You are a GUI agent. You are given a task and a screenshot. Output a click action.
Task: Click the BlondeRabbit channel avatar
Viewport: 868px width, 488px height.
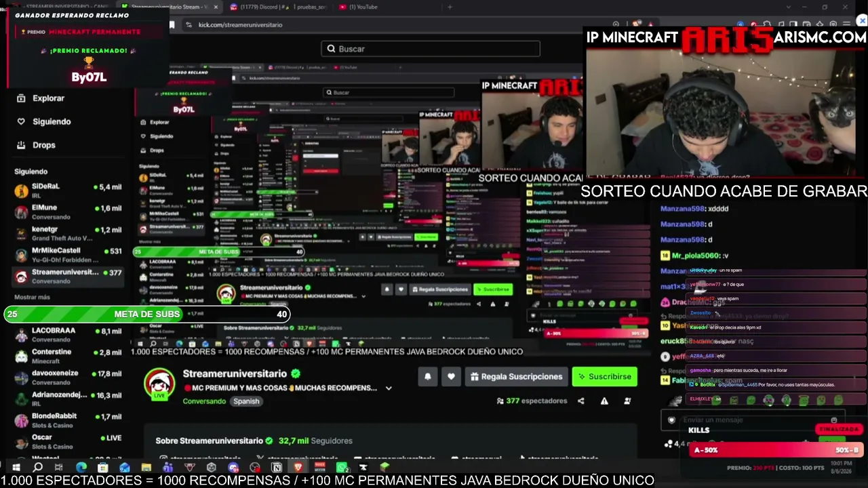pos(21,421)
